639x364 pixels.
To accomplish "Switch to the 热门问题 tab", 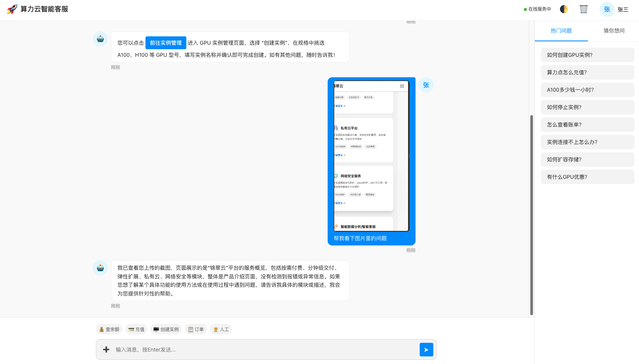I will pyautogui.click(x=561, y=31).
